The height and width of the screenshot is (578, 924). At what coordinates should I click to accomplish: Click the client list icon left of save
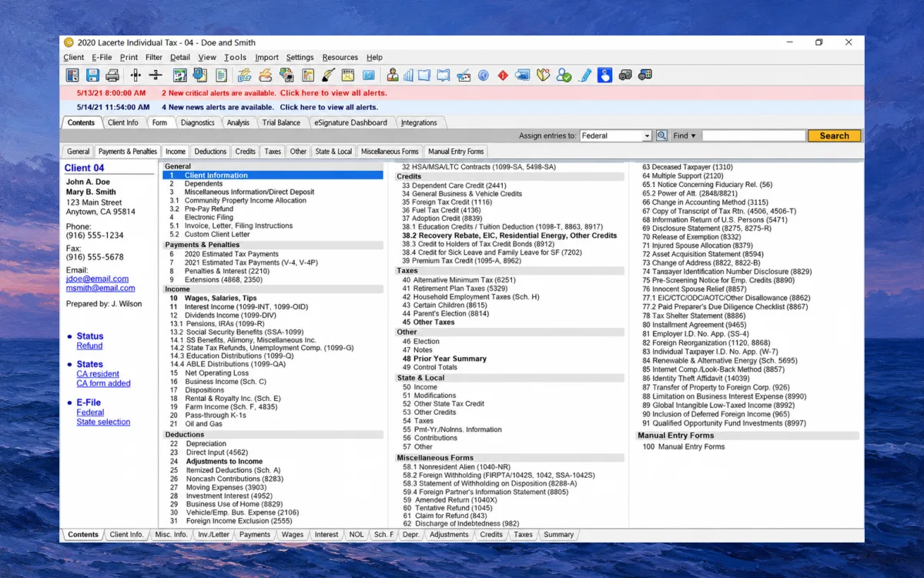[x=72, y=75]
